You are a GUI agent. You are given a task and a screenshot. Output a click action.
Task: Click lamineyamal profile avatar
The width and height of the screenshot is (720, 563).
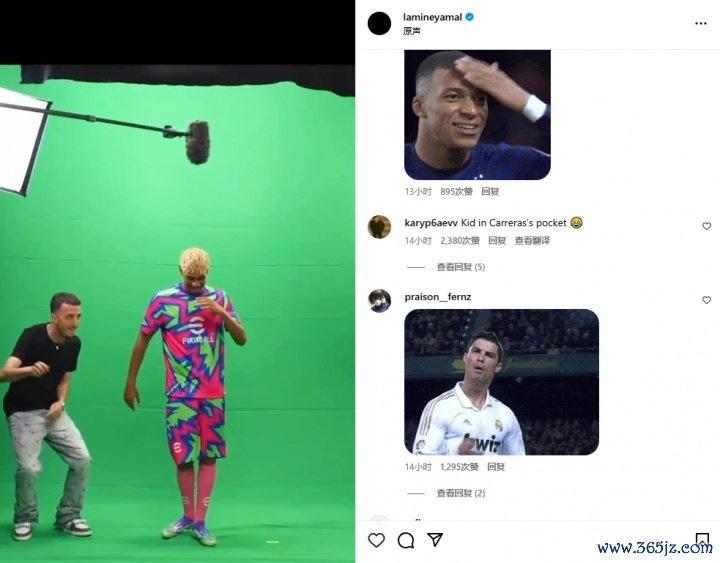click(x=379, y=23)
